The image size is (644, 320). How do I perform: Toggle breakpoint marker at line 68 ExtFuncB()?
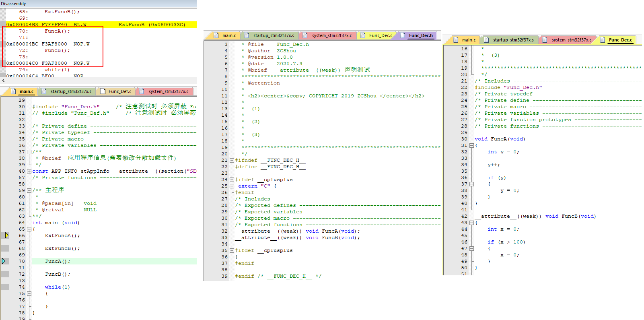tap(5, 248)
